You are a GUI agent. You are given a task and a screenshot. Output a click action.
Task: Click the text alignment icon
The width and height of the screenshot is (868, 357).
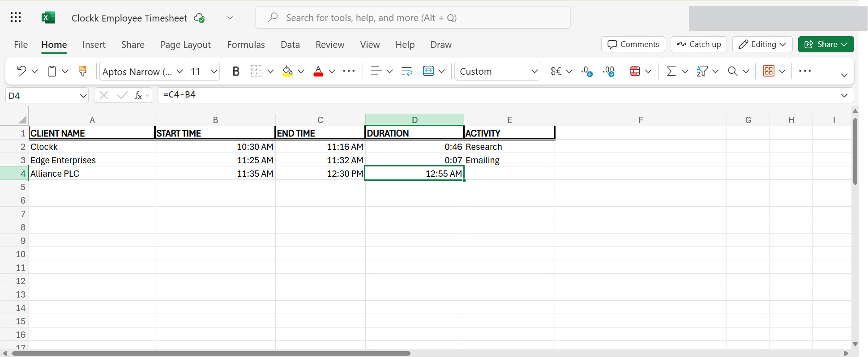pos(376,71)
